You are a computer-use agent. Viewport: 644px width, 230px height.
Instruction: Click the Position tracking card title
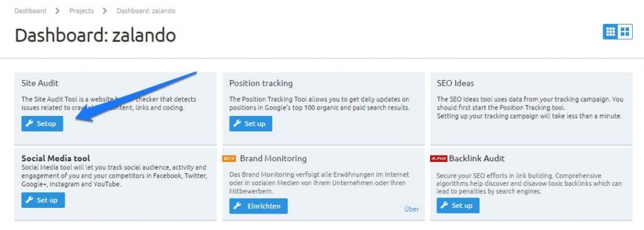click(x=261, y=83)
